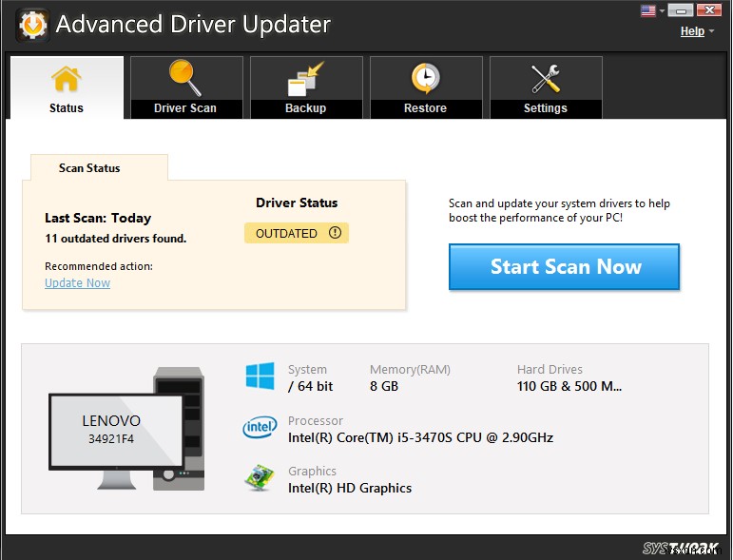The image size is (733, 560).
Task: Click the 'Advanced Driver Updater' title text
Action: (x=193, y=24)
